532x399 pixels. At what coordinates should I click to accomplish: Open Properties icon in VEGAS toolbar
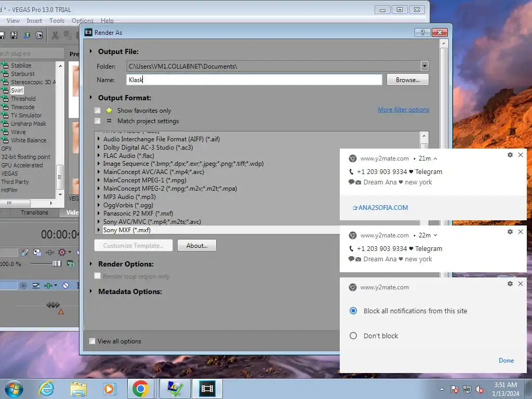pyautogui.click(x=39, y=35)
